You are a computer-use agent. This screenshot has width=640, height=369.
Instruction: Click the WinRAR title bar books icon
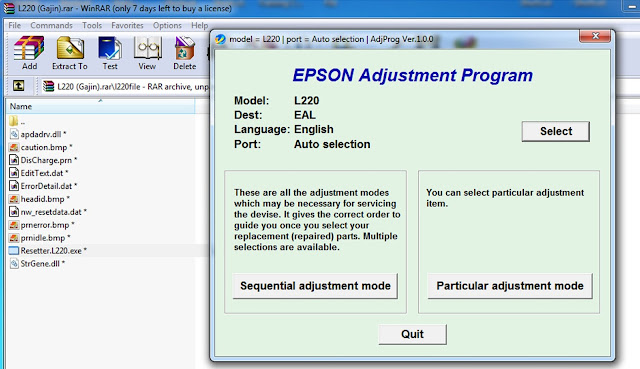(9, 8)
